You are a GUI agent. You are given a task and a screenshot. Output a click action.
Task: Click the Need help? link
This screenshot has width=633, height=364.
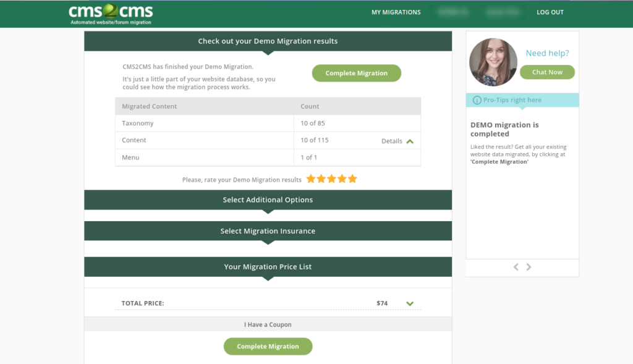point(547,53)
